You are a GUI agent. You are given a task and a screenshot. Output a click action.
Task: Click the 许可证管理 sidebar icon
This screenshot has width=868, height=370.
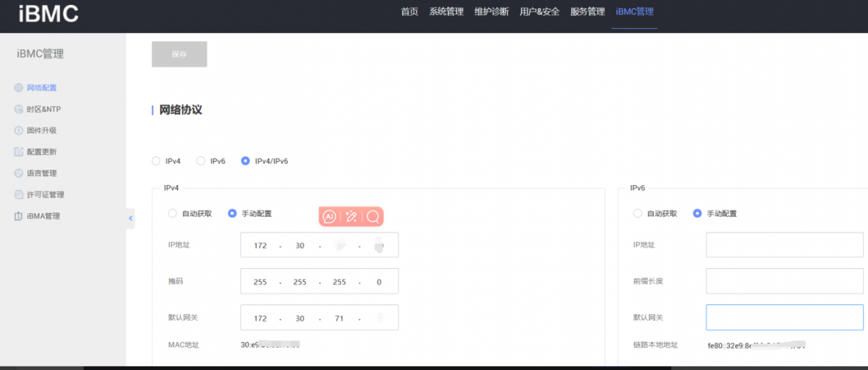tap(19, 194)
